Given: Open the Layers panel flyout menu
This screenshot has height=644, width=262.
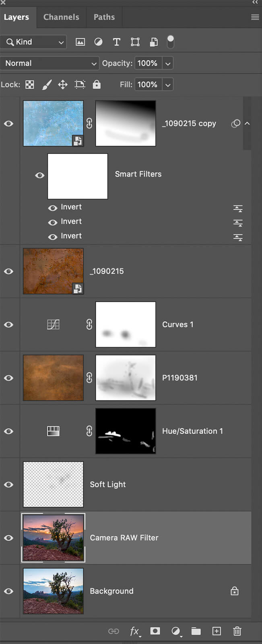Looking at the screenshot, I should pos(255,17).
